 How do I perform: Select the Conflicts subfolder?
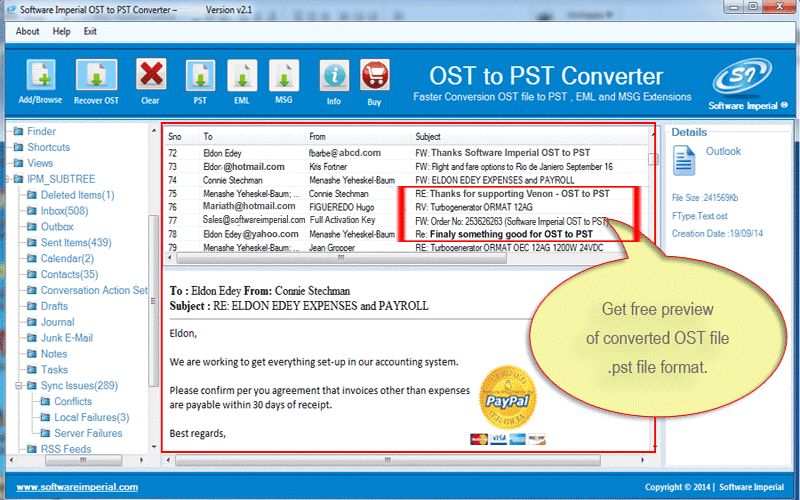coord(73,402)
